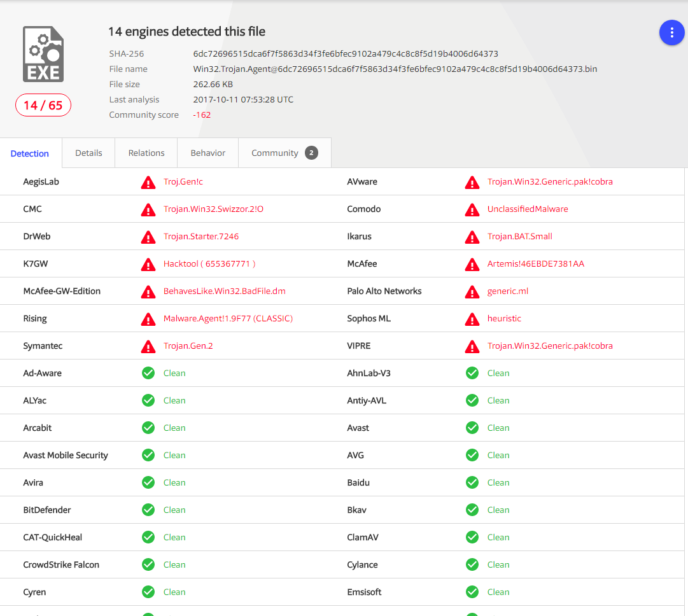Viewport: 688px width, 616px height.
Task: Click the 14 / 65 detection ratio badge
Action: 43,106
